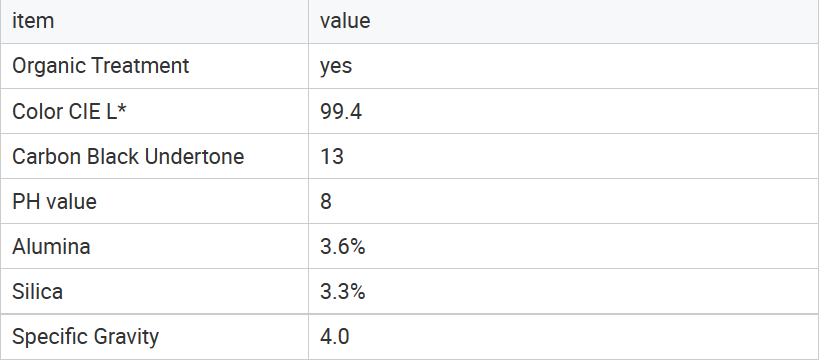Viewport: 821px width, 360px height.
Task: Select the 3.3% Silica value
Action: [x=564, y=291]
